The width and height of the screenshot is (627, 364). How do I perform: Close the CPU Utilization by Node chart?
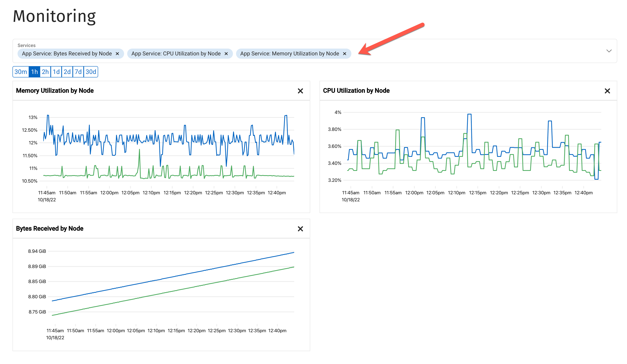(x=607, y=91)
